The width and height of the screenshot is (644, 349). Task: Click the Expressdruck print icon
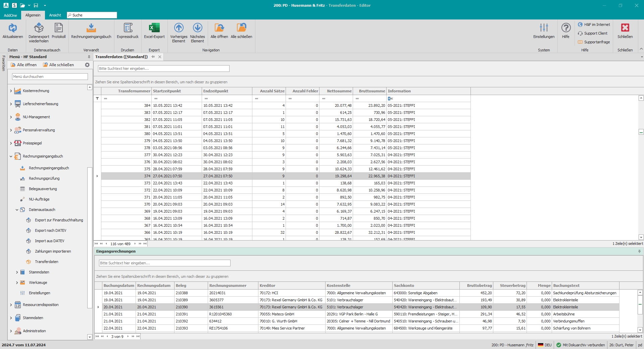click(x=128, y=28)
